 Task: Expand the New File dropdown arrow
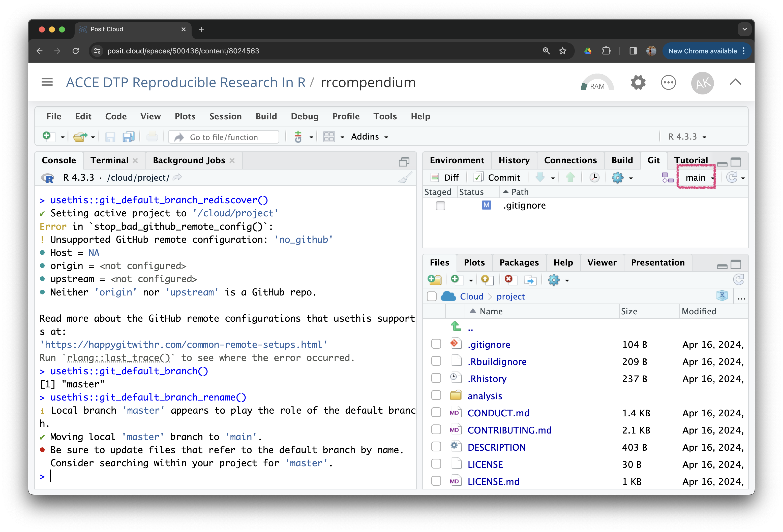(62, 137)
